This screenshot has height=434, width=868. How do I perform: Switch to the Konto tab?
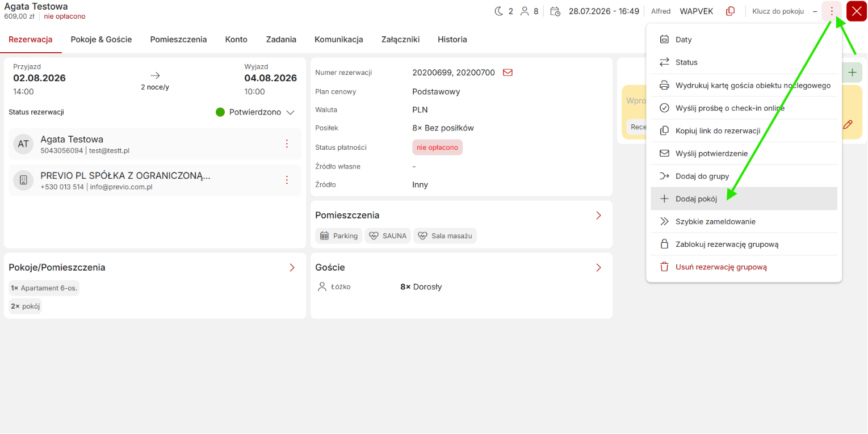[x=236, y=40]
